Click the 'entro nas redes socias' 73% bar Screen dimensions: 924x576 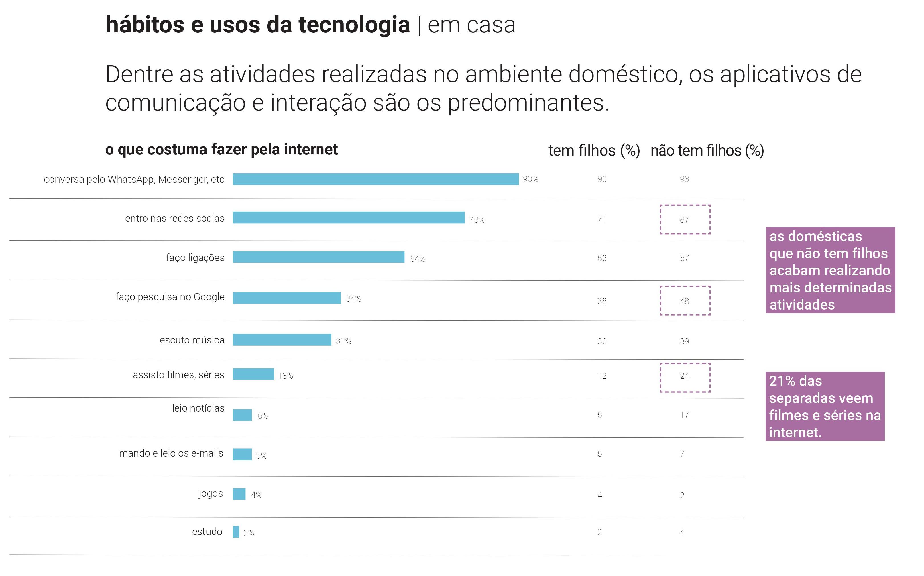[349, 218]
